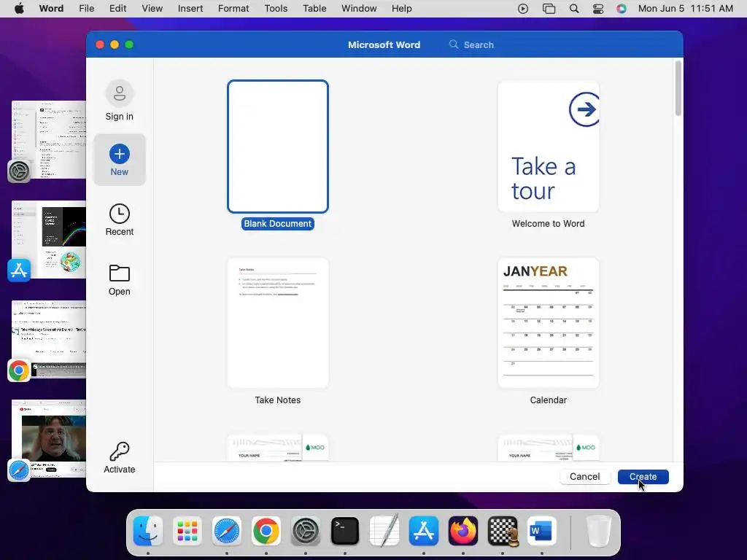Click the Activate key icon
The height and width of the screenshot is (560, 747).
click(x=119, y=451)
